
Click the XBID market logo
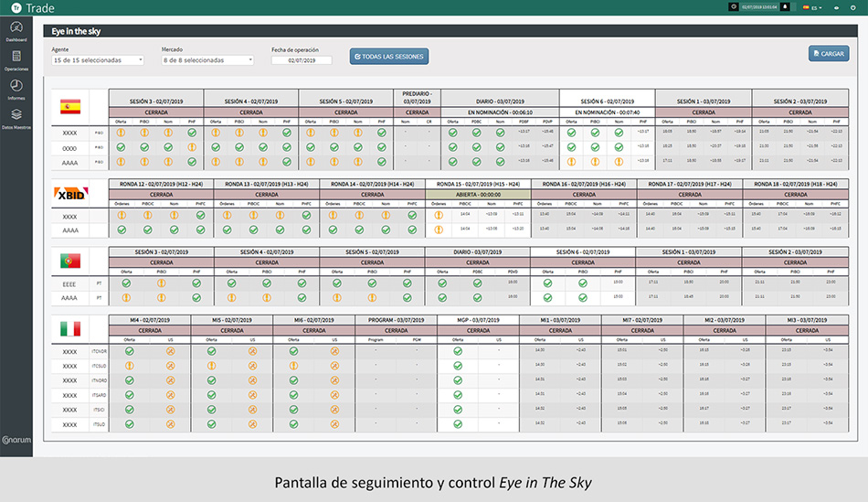click(71, 195)
